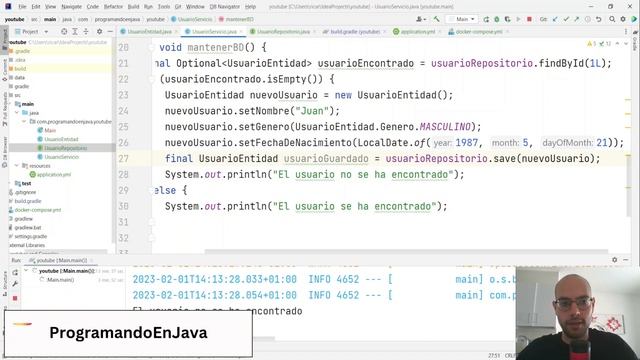Click the Run with Coverage icon
The height and width of the screenshot is (360, 640).
coord(507,19)
